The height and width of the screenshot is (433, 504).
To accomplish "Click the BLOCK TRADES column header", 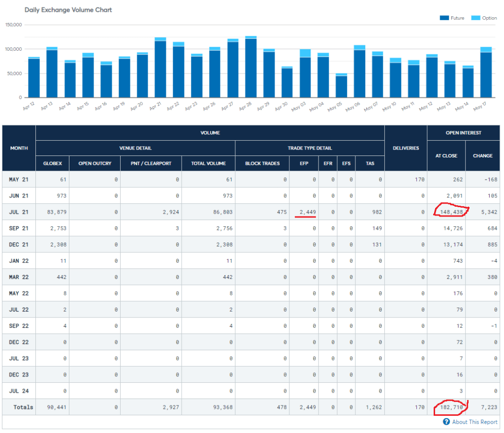I will (x=262, y=163).
